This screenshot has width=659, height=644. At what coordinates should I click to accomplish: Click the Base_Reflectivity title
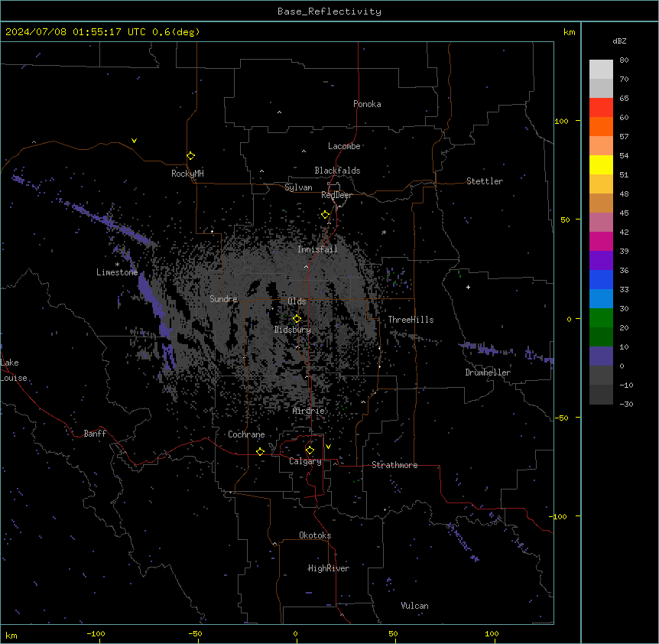tap(329, 11)
